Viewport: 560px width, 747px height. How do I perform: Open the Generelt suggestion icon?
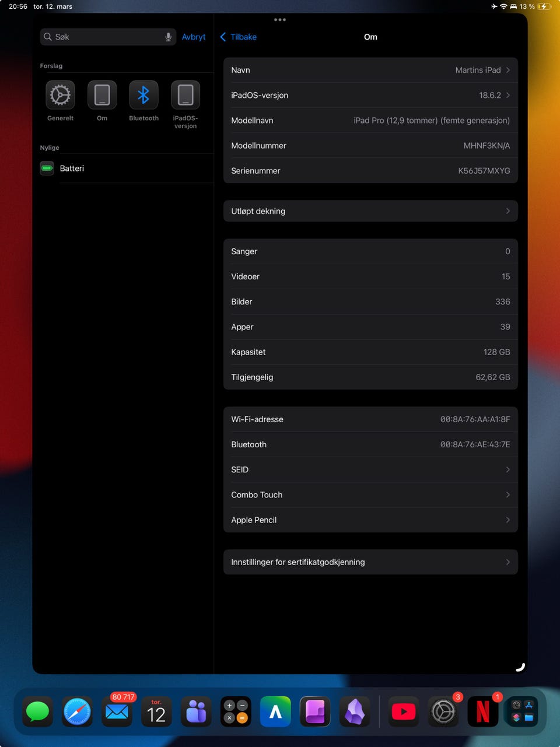(x=60, y=95)
